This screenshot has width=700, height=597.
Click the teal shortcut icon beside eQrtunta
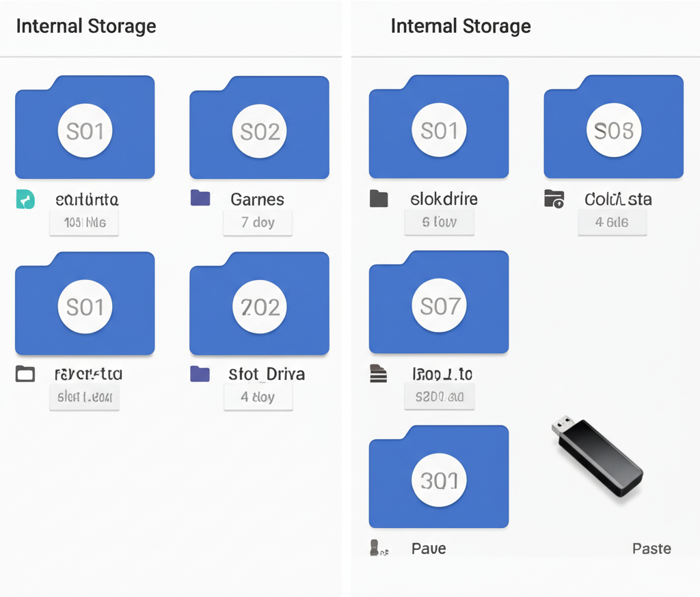[x=25, y=199]
